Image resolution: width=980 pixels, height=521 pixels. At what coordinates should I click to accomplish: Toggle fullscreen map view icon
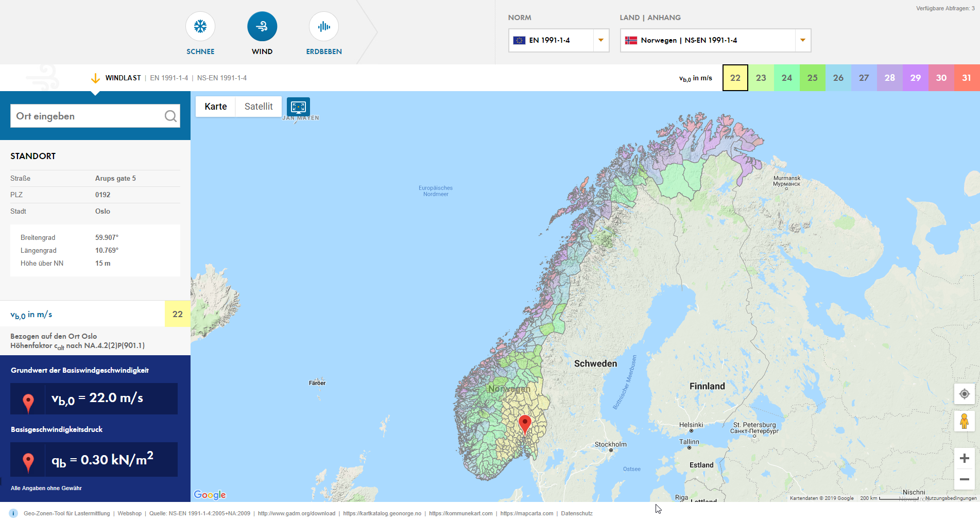coord(298,107)
